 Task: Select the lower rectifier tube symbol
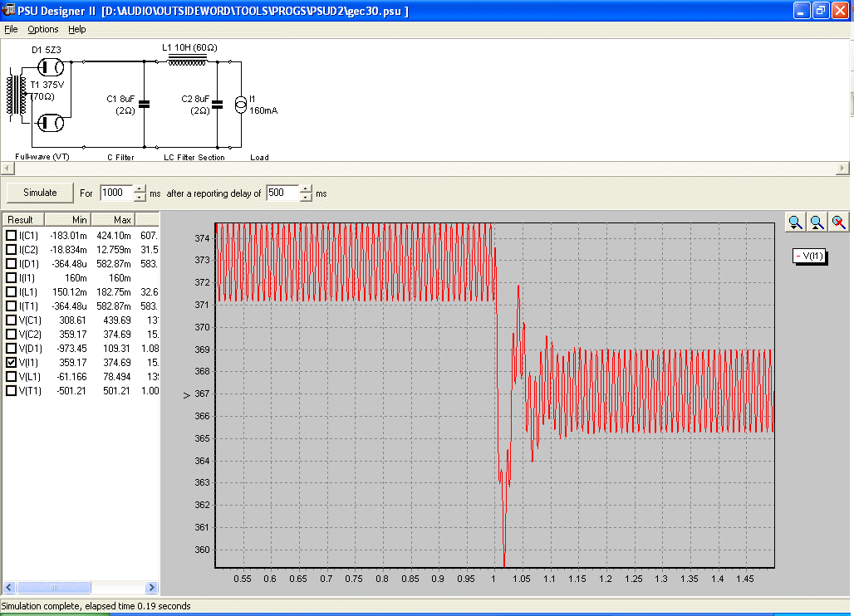click(x=50, y=123)
